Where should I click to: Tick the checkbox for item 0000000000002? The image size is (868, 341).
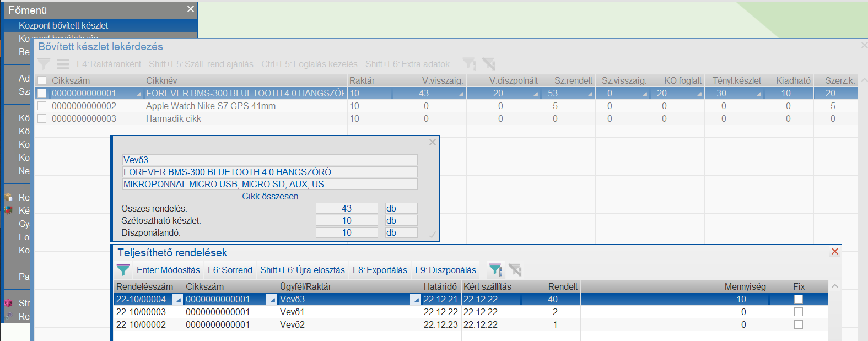[42, 106]
